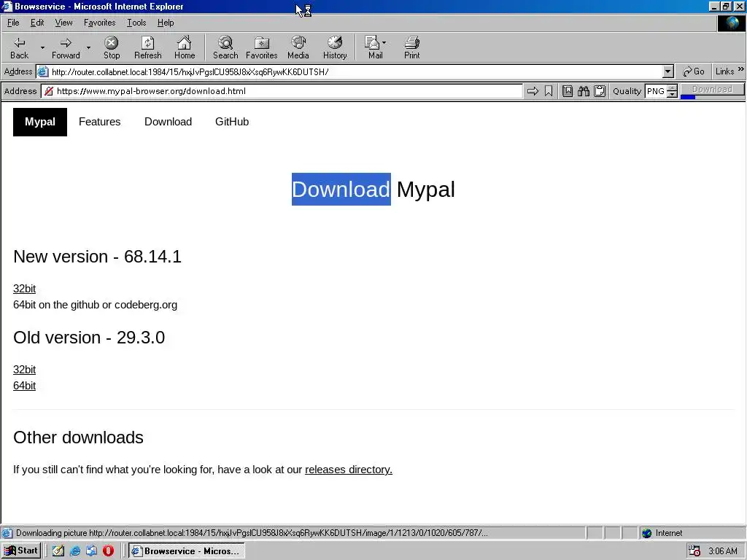Click the Quality PNG value field

click(656, 91)
